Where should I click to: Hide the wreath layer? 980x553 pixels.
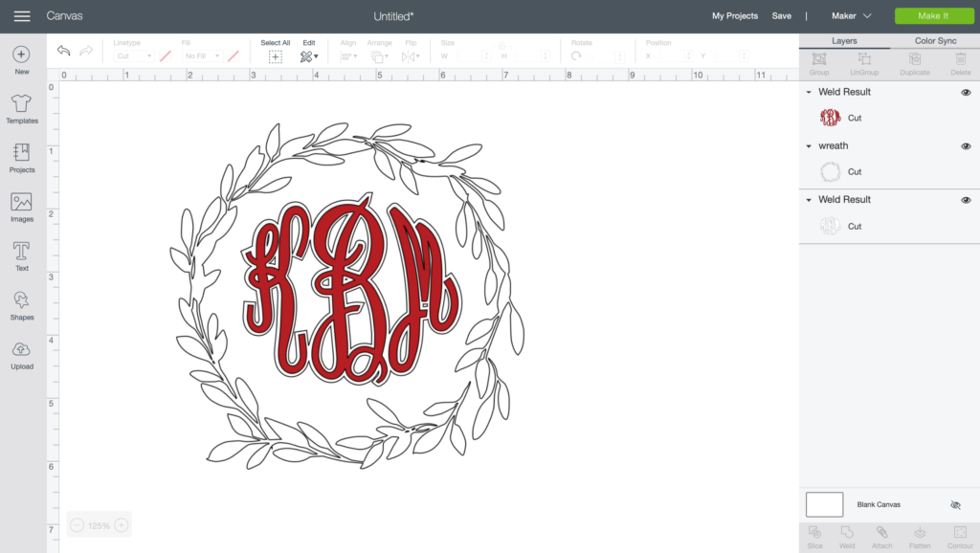[x=966, y=146]
